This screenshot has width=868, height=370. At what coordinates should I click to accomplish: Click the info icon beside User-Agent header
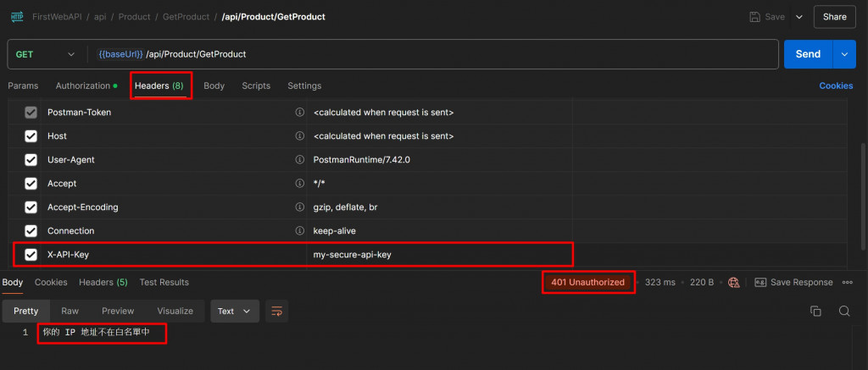coord(299,160)
